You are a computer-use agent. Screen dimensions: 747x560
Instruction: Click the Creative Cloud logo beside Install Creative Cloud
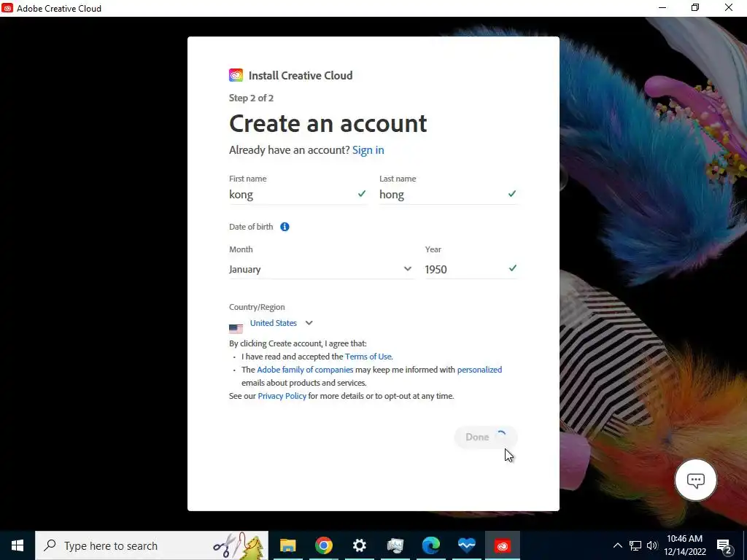pos(236,75)
